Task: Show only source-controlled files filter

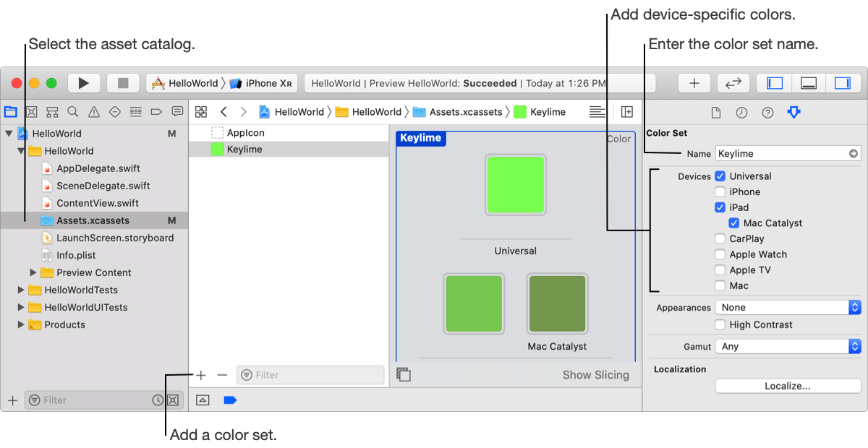Action: [x=172, y=400]
